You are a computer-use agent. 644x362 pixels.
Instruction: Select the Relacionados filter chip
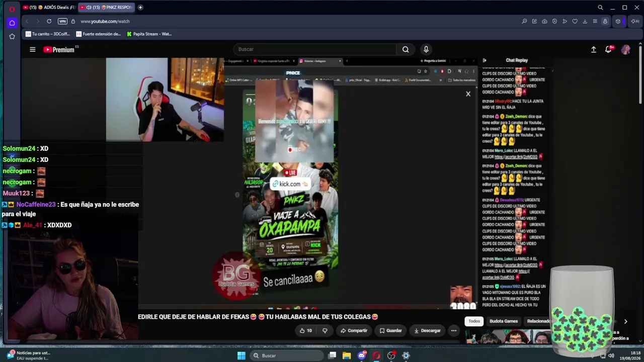[538, 321]
